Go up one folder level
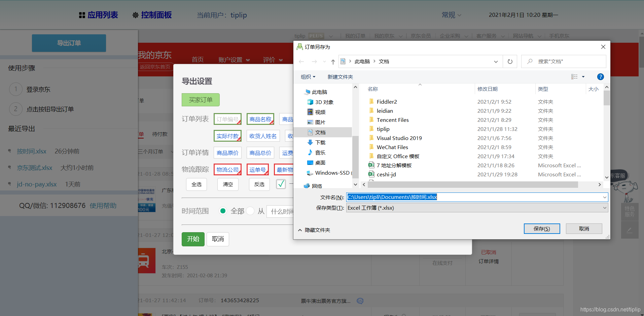 click(333, 62)
